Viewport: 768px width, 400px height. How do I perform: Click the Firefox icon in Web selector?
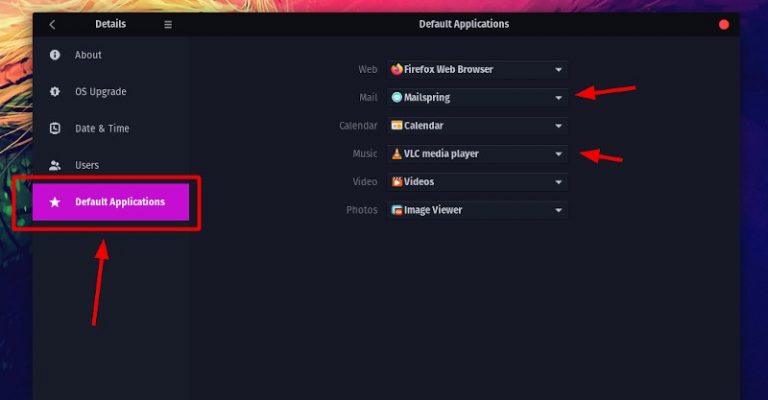click(x=397, y=70)
